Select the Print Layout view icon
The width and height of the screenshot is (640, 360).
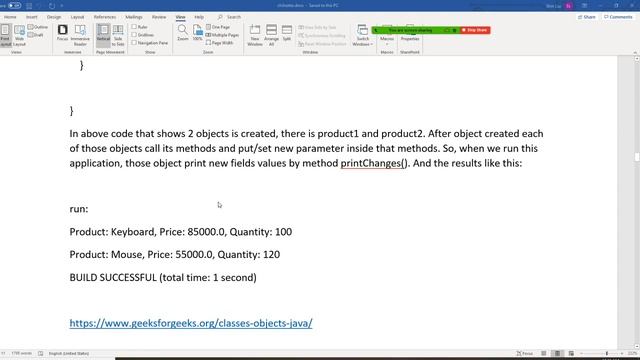click(x=6, y=35)
